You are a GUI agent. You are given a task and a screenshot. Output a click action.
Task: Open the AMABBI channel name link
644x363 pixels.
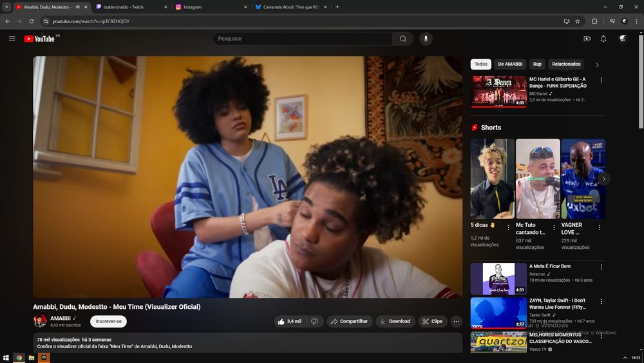[61, 319]
